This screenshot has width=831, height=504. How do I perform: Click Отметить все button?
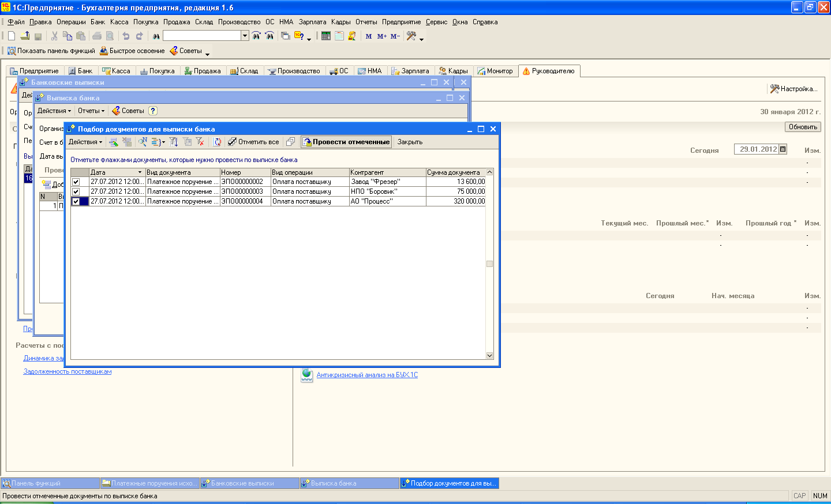(x=253, y=142)
